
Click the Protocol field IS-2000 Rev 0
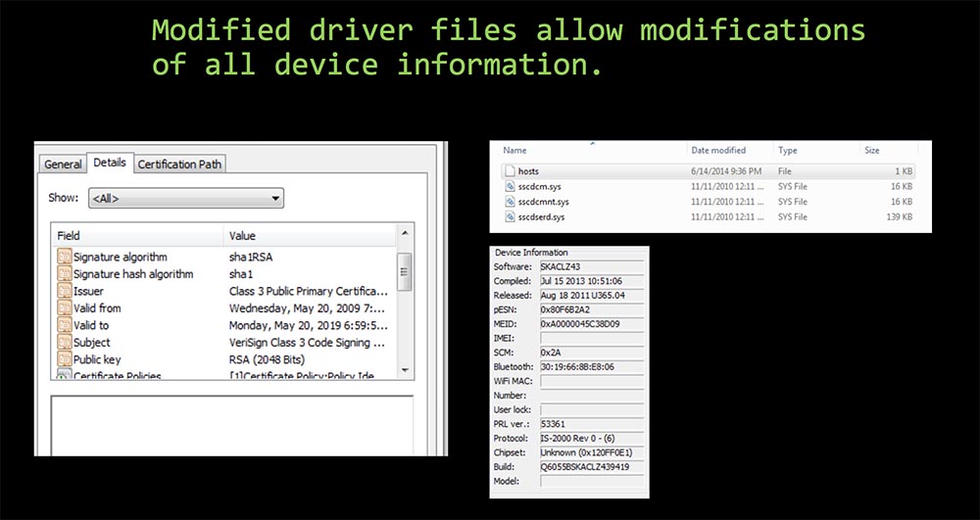[x=591, y=438]
